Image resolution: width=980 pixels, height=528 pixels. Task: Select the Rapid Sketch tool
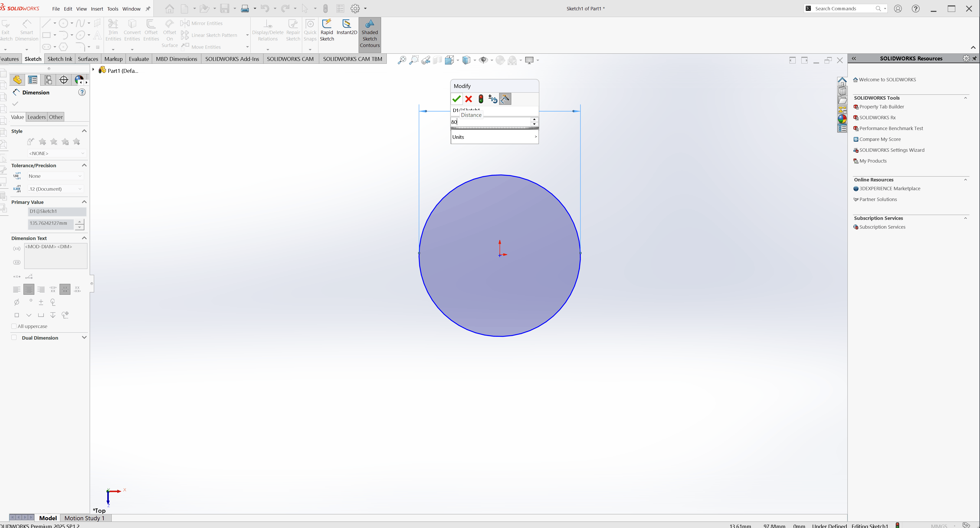[x=327, y=30]
